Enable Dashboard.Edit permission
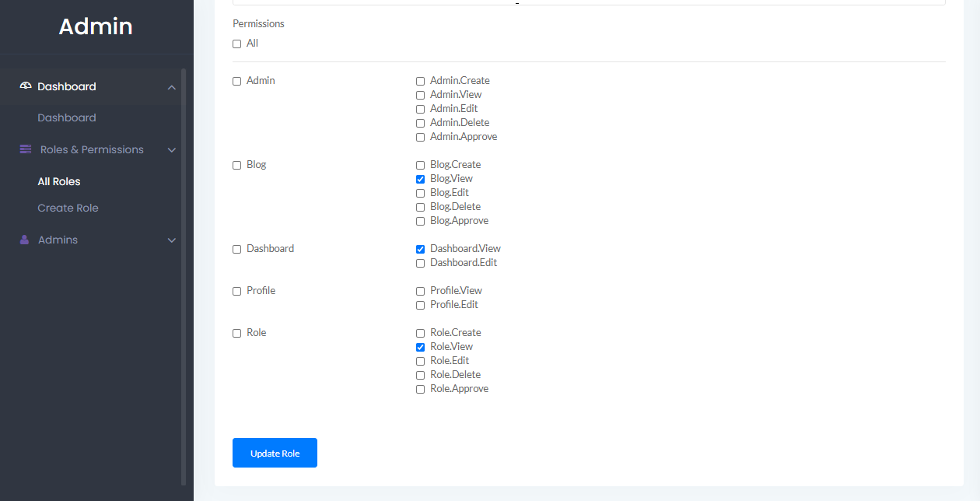The width and height of the screenshot is (980, 501). pyautogui.click(x=421, y=264)
